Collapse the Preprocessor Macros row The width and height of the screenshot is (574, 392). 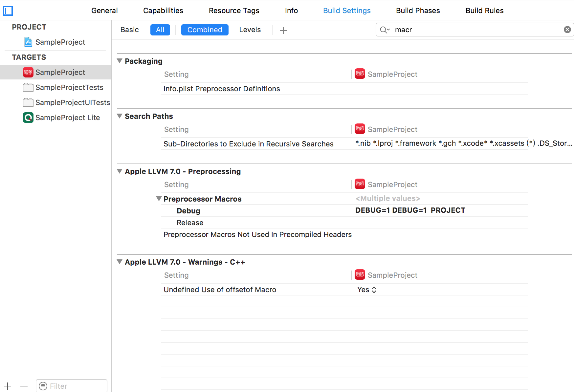click(159, 199)
